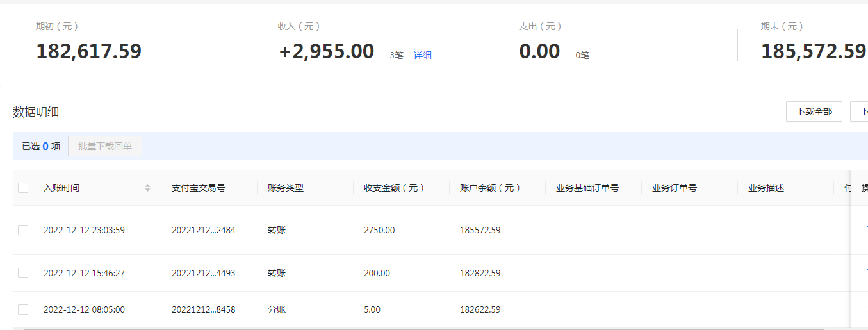Click the amount 2750.00 cell

[379, 230]
